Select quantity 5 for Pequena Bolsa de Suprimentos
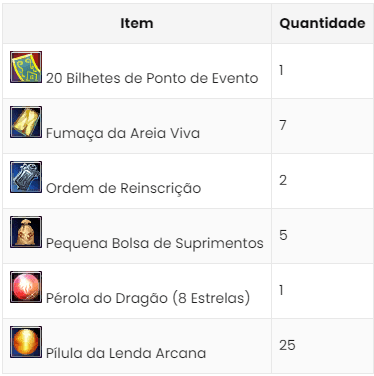 coord(283,235)
